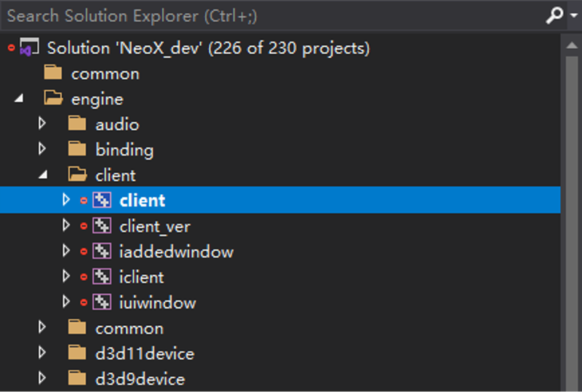This screenshot has width=582, height=392.
Task: Click the search magnifier icon
Action: pyautogui.click(x=554, y=15)
